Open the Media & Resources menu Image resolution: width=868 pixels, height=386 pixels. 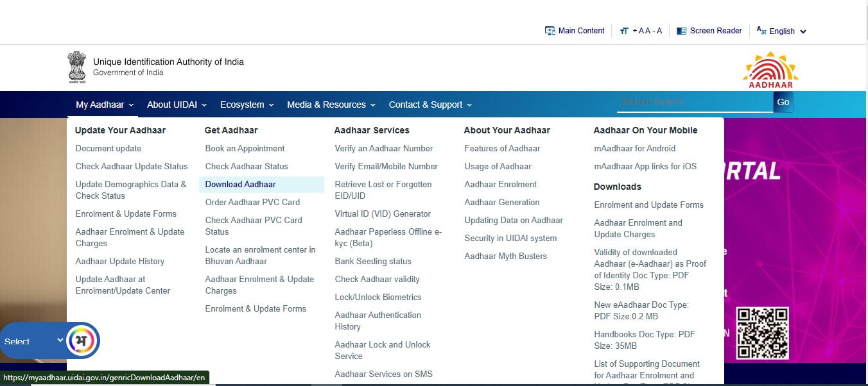coord(331,105)
